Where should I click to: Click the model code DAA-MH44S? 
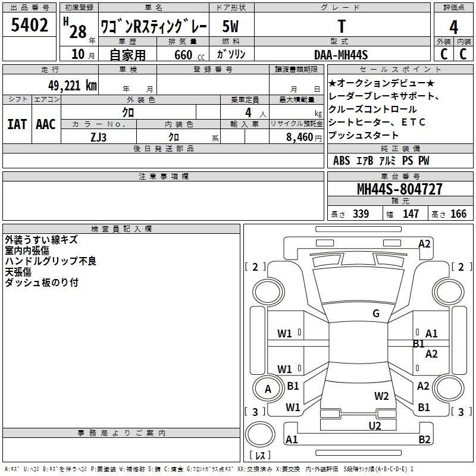(341, 55)
